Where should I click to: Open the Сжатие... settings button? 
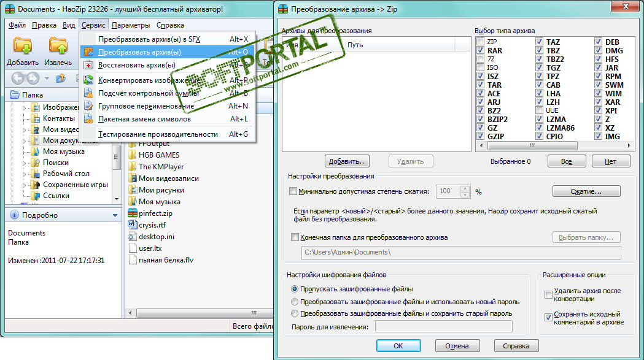[586, 191]
